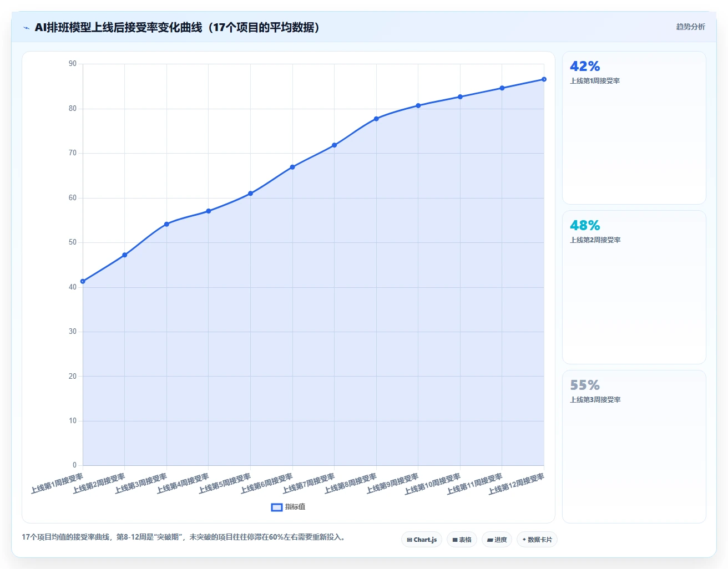Click the data point for 上线第11周接受率
The image size is (728, 569).
point(502,88)
